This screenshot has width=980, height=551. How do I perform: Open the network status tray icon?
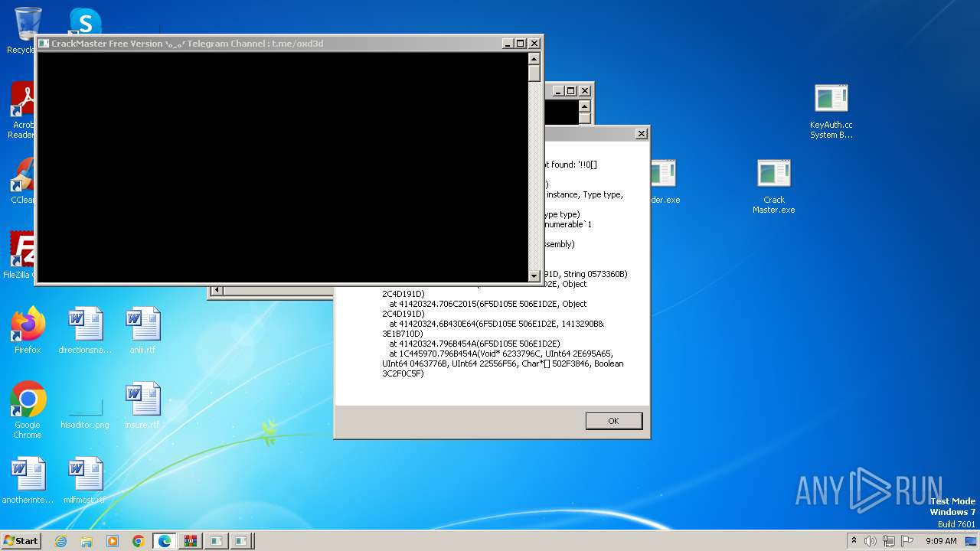[x=889, y=541]
